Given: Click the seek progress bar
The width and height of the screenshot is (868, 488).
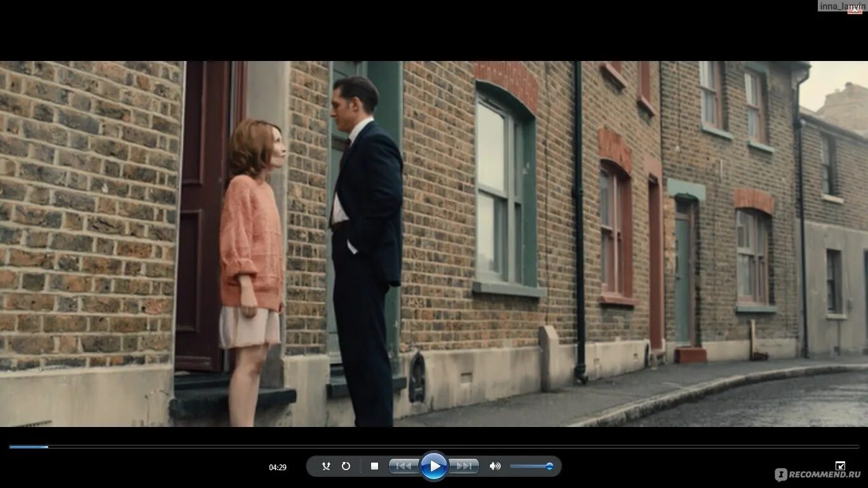Looking at the screenshot, I should [434, 447].
